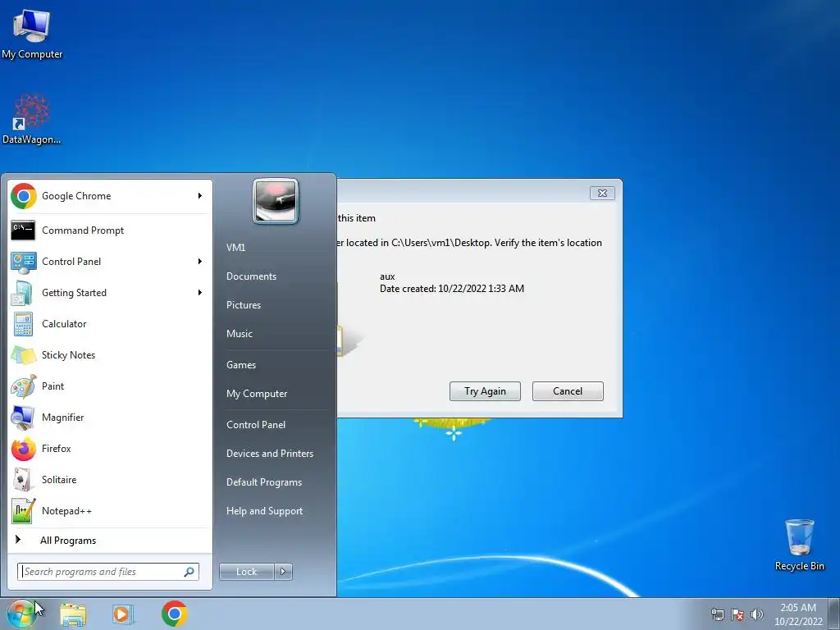Open Default Programs

264,482
